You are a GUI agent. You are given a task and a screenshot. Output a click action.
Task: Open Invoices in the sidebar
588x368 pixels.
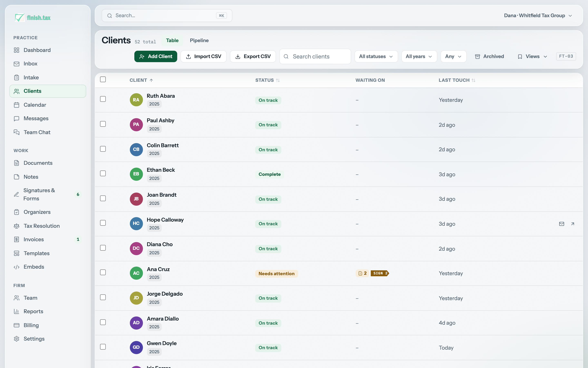[x=48, y=239]
